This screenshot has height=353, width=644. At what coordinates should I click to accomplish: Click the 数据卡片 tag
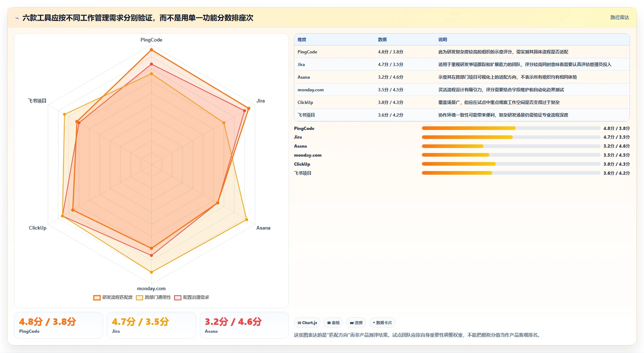click(382, 323)
